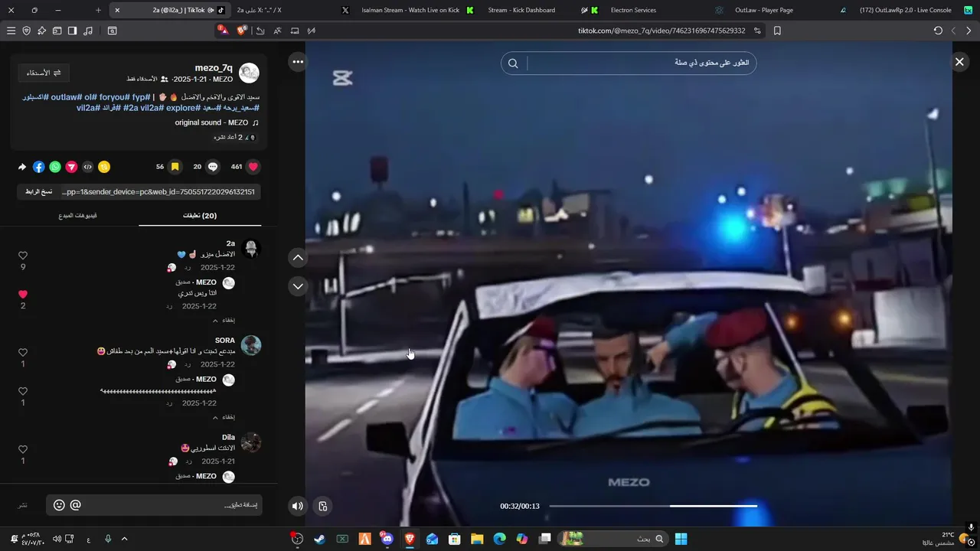Open the Brave Shields icon in the address bar
Image resolution: width=980 pixels, height=551 pixels.
[242, 31]
